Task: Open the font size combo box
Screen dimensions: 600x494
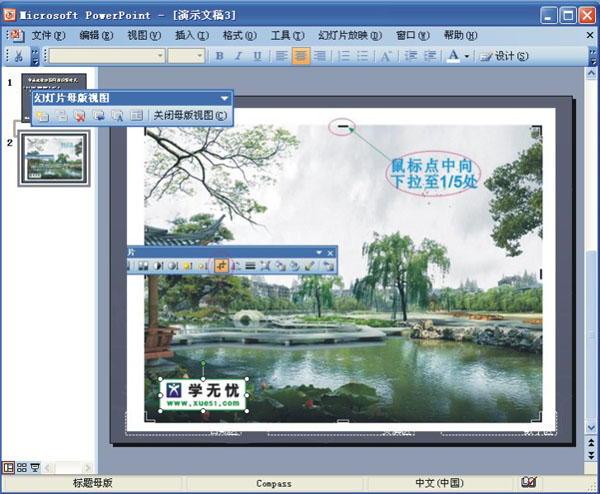Action: tap(186, 56)
